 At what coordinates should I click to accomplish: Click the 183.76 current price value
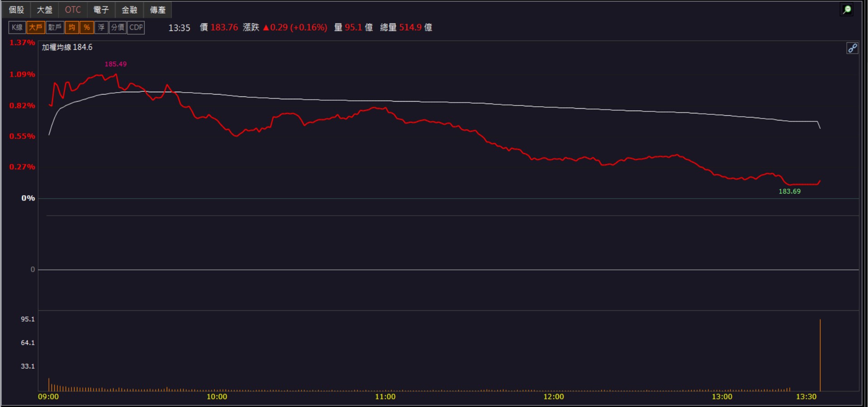224,28
